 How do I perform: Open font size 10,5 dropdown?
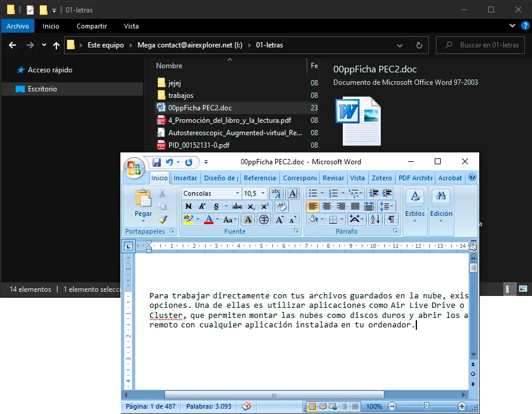click(263, 193)
